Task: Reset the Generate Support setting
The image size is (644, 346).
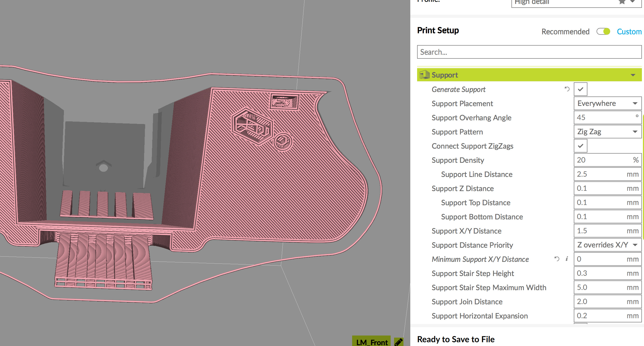Action: point(567,89)
